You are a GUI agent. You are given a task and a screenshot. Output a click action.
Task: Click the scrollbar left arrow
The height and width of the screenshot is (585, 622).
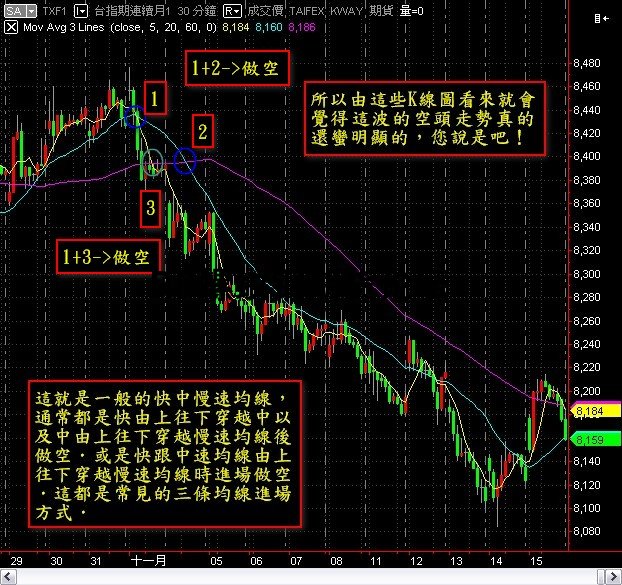click(6, 577)
